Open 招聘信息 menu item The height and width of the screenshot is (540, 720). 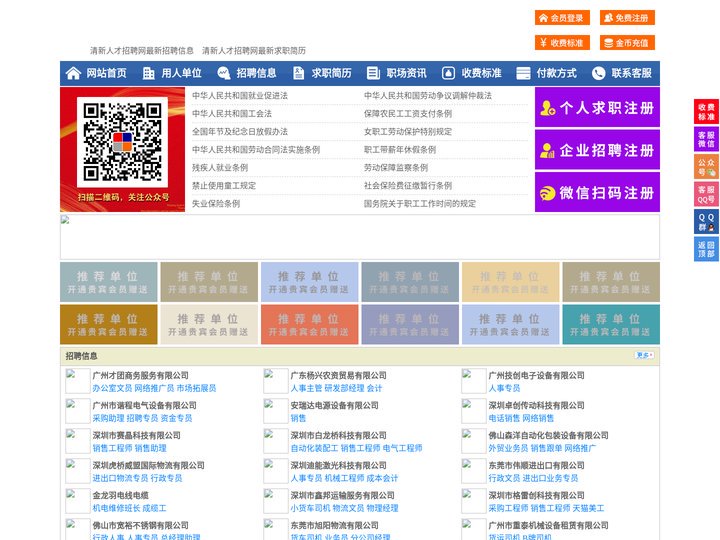(x=256, y=73)
